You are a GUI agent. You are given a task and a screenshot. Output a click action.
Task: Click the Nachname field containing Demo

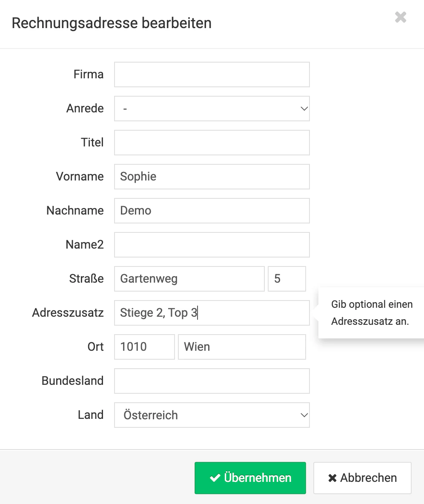(x=212, y=211)
